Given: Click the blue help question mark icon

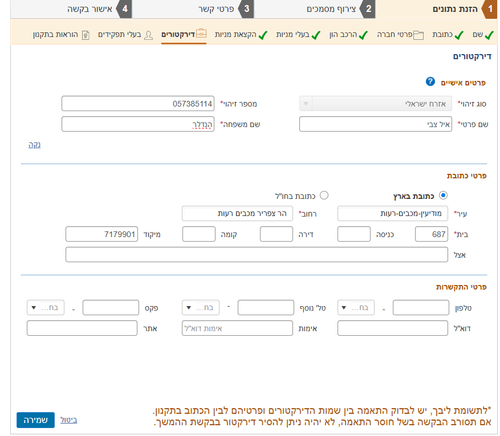Looking at the screenshot, I should (x=430, y=81).
